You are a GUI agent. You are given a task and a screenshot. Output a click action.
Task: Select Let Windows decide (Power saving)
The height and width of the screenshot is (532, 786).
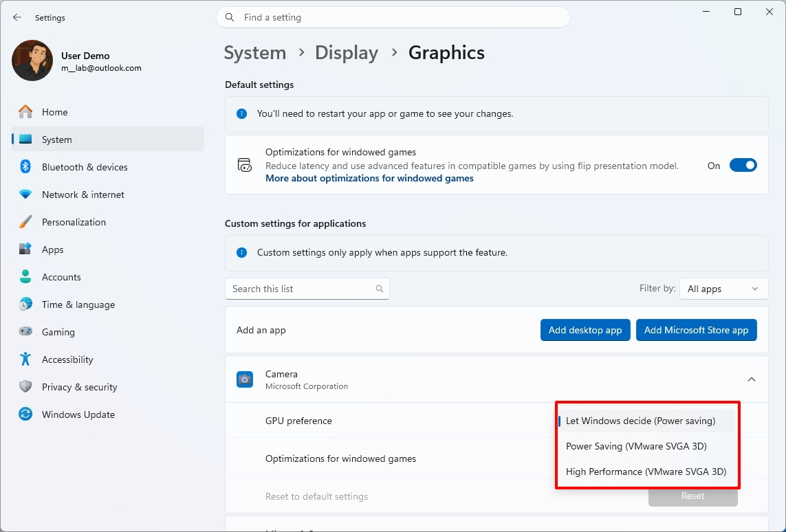click(x=646, y=421)
